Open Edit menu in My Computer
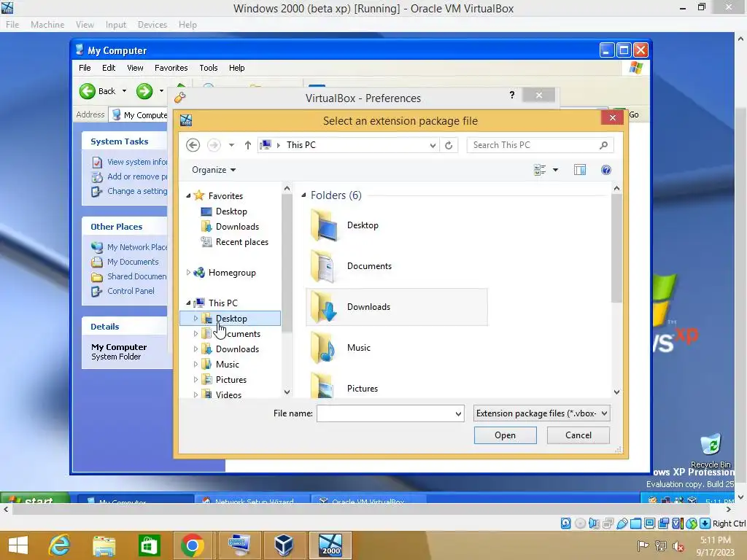 point(109,68)
